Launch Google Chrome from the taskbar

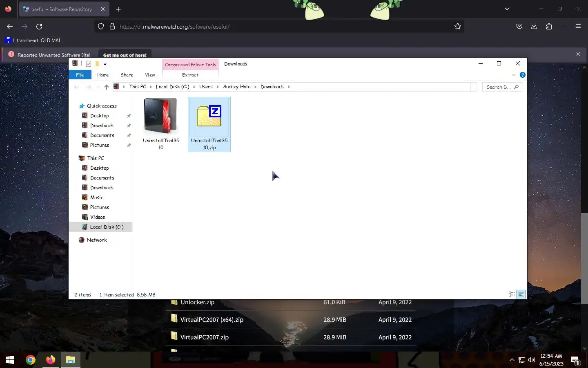click(x=31, y=360)
